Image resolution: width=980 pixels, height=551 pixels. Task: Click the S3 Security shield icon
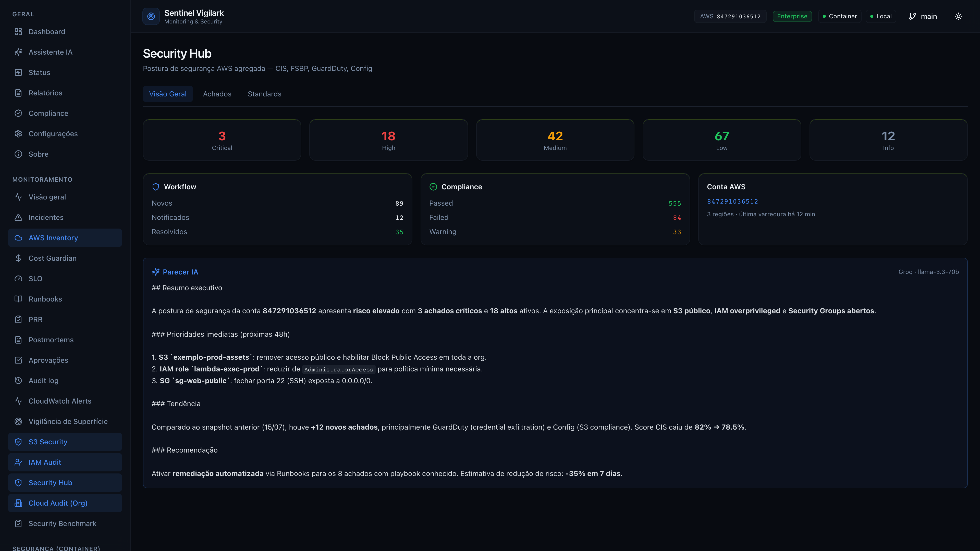click(x=18, y=442)
